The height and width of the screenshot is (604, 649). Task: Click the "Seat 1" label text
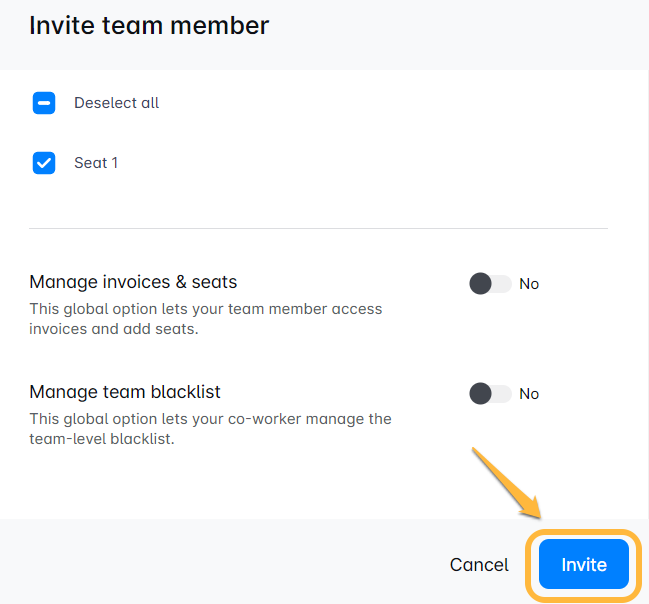click(x=96, y=163)
